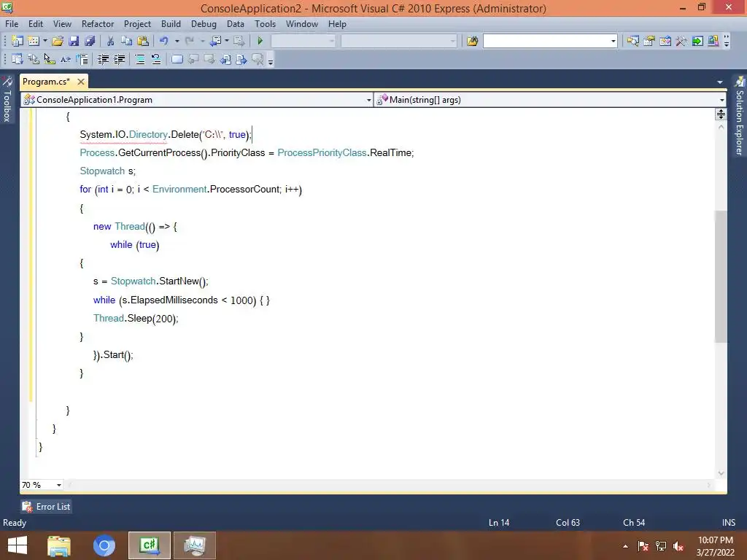Expand the Toolbox side panel tab
Image resolution: width=747 pixels, height=560 pixels.
7,100
